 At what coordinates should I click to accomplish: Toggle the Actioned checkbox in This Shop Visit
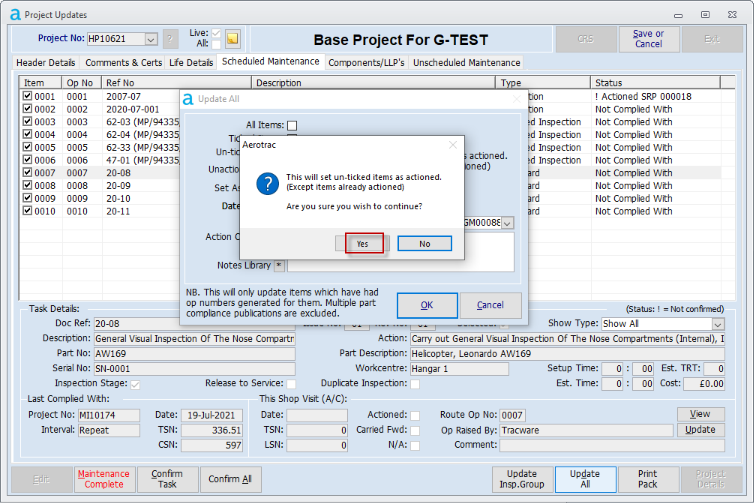(x=415, y=415)
